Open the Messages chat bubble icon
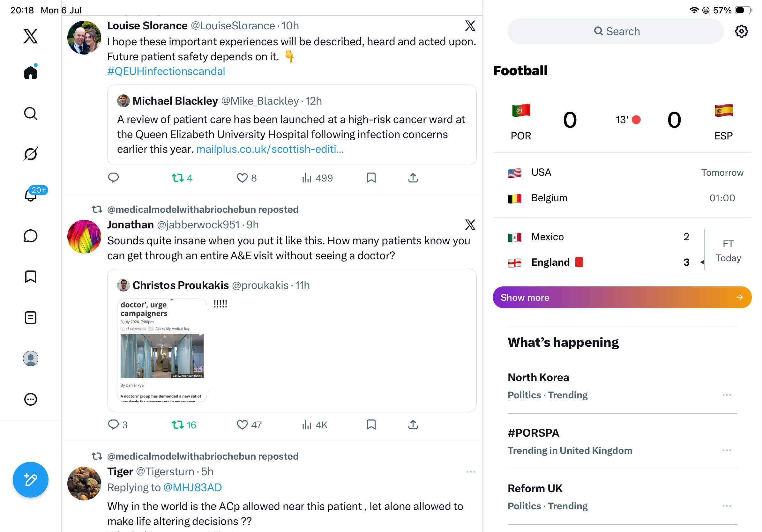The width and height of the screenshot is (762, 532). coord(31,236)
